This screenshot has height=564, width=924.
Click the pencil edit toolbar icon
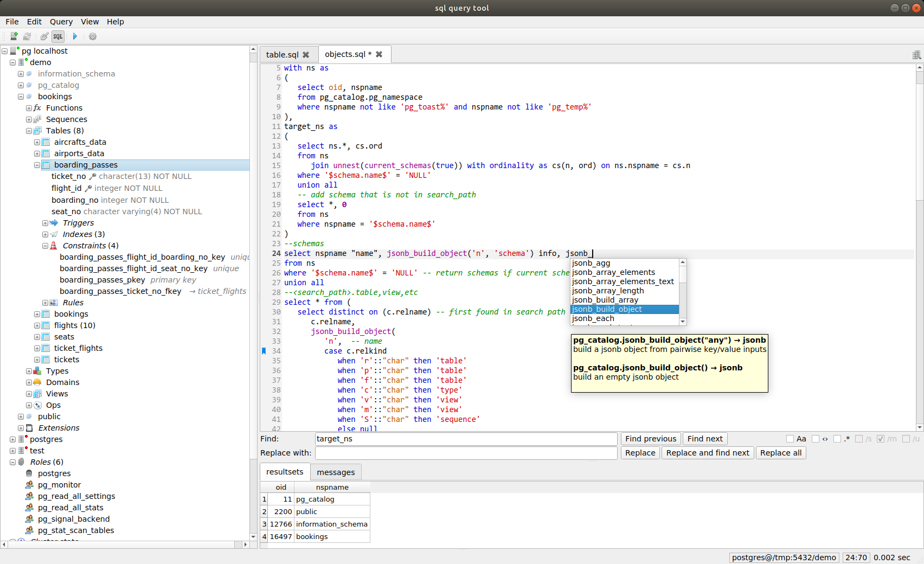[44, 36]
